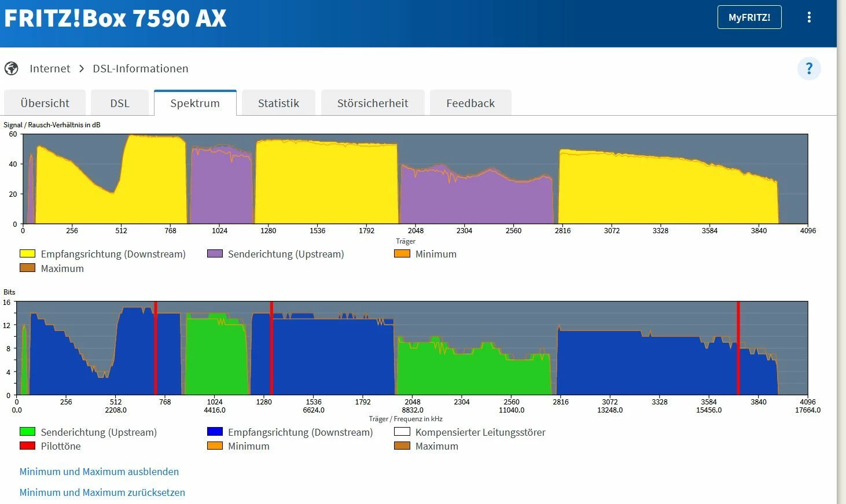
Task: Click the globe icon beside Internet
Action: 12,69
